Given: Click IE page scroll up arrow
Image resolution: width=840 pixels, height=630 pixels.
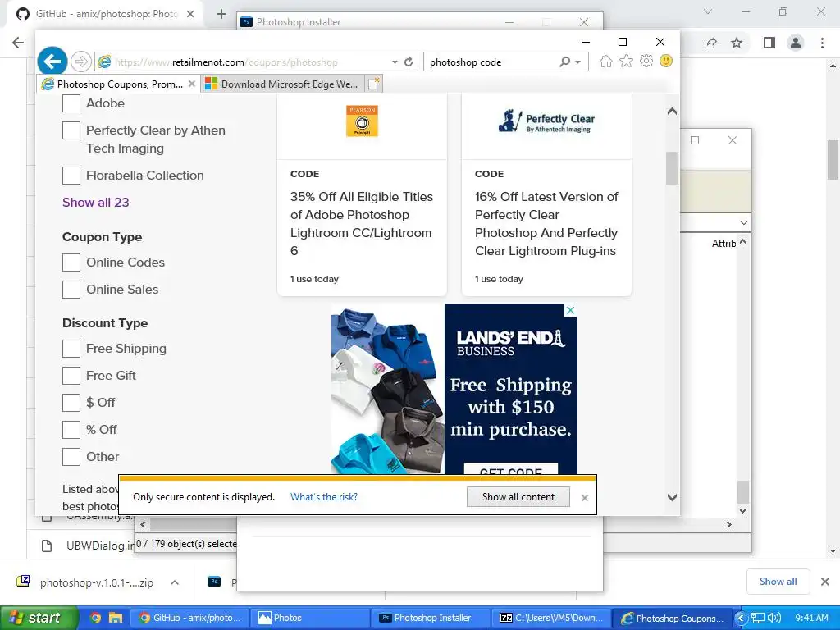Looking at the screenshot, I should tap(673, 112).
